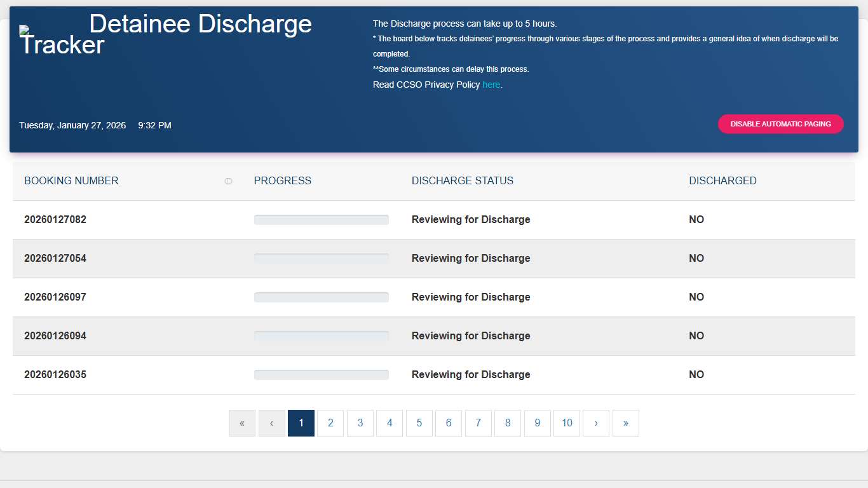
Task: Select booking number 20260127054
Action: [55, 258]
